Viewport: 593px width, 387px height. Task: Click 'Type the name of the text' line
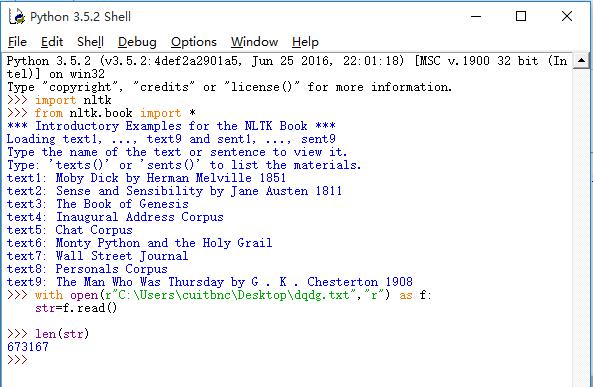point(177,152)
